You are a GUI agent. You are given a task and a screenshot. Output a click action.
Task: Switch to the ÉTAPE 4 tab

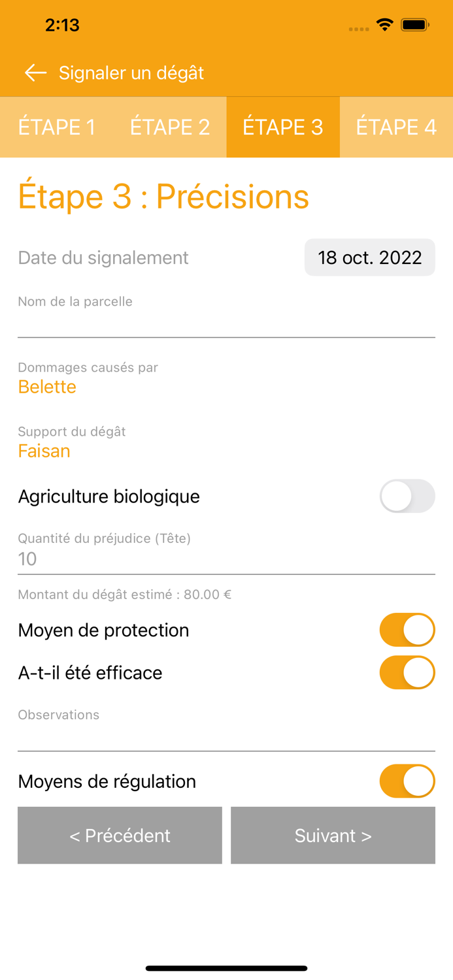click(x=396, y=127)
